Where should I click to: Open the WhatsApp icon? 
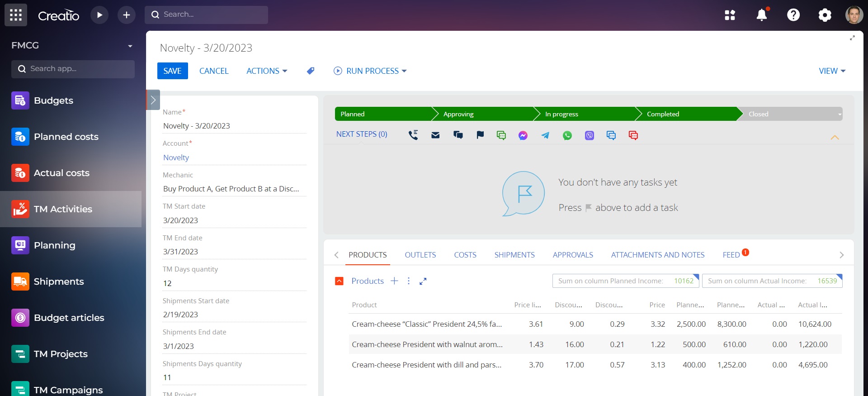567,135
